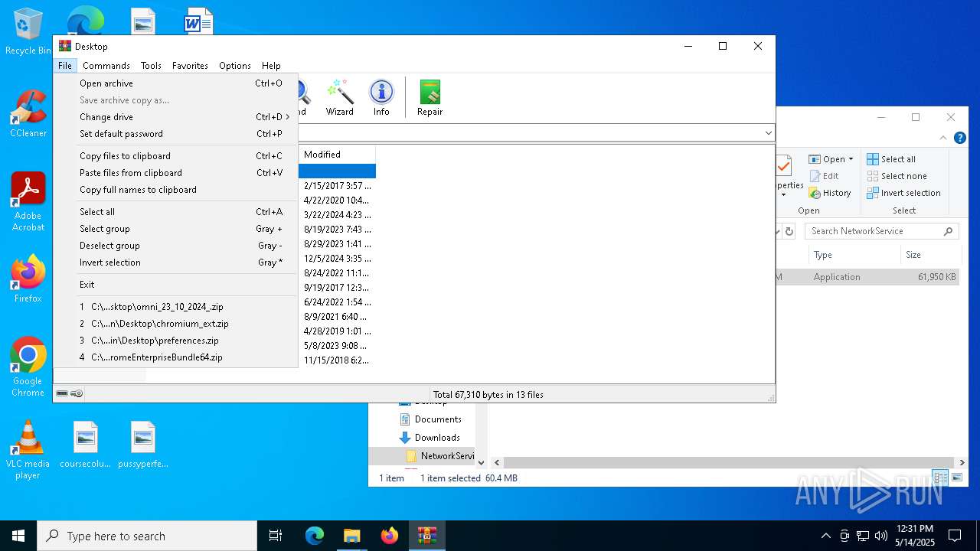This screenshot has height=551, width=980.
Task: Launch Firefox desktop shortcut
Action: pos(28,279)
